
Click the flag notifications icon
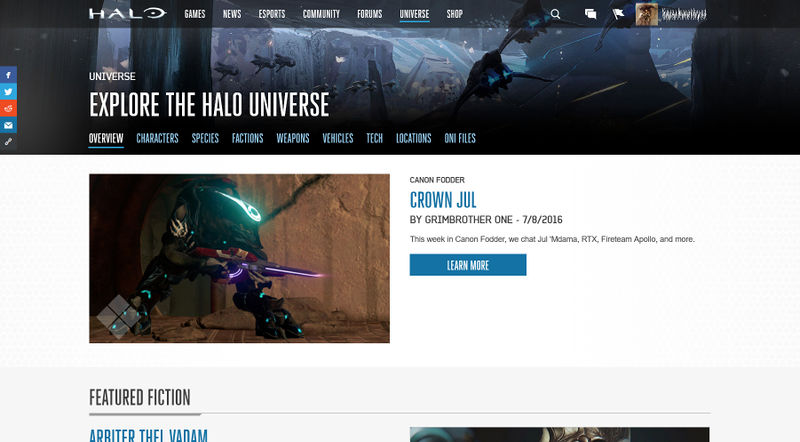coord(616,14)
